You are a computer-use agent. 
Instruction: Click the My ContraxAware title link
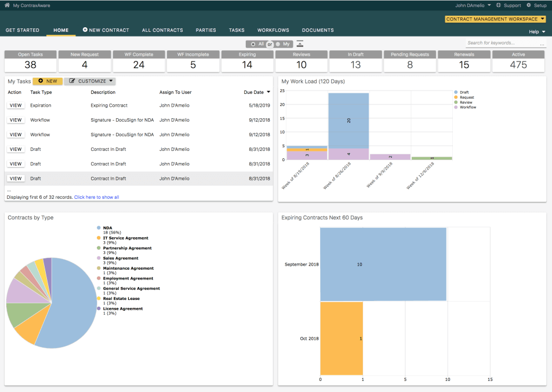[x=32, y=6]
